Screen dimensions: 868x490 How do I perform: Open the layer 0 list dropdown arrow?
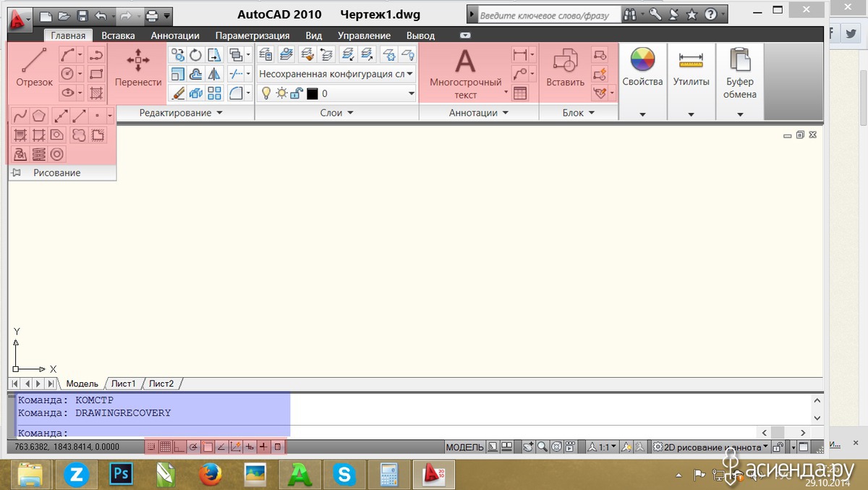pyautogui.click(x=412, y=93)
